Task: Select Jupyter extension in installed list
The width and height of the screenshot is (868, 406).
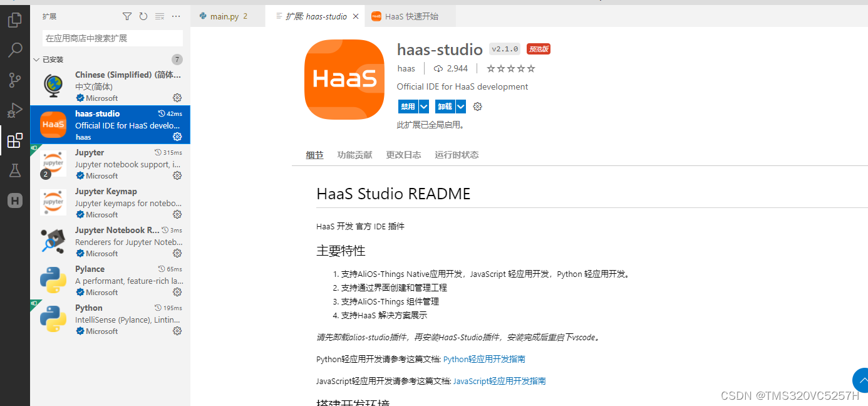Action: tap(110, 164)
